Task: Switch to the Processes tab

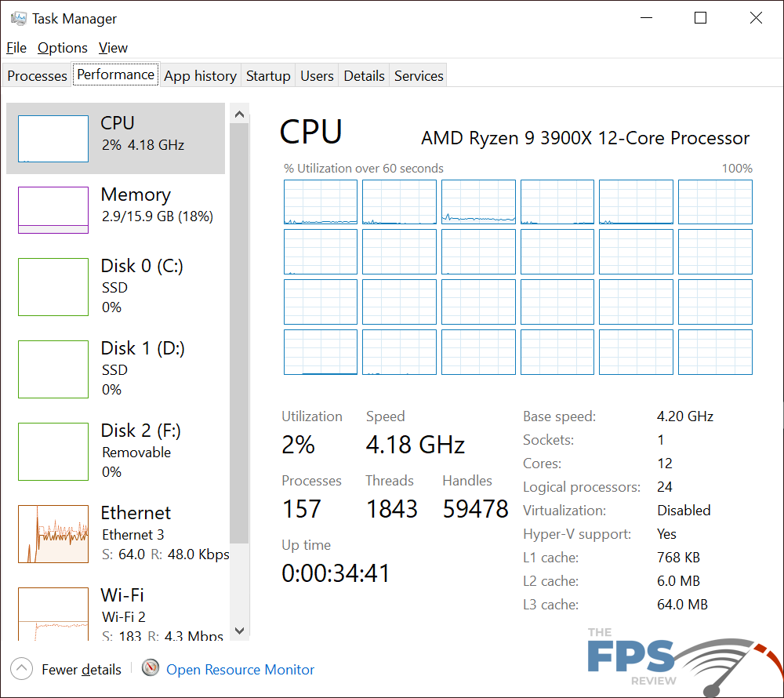Action: (x=37, y=75)
